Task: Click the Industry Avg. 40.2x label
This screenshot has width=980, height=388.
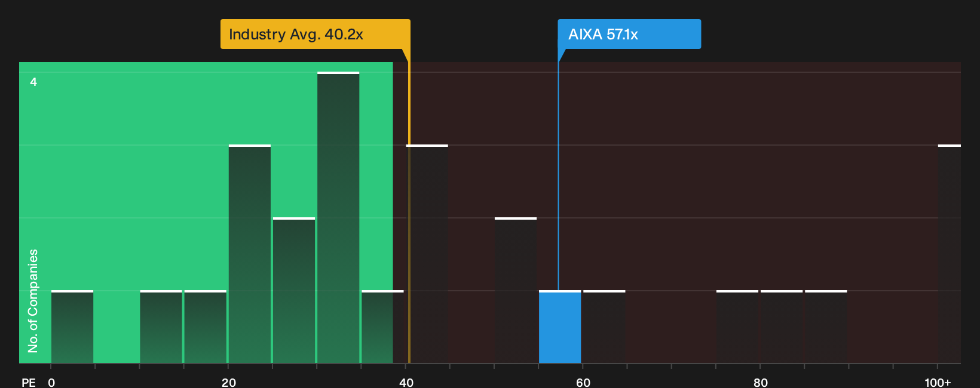Action: click(315, 34)
